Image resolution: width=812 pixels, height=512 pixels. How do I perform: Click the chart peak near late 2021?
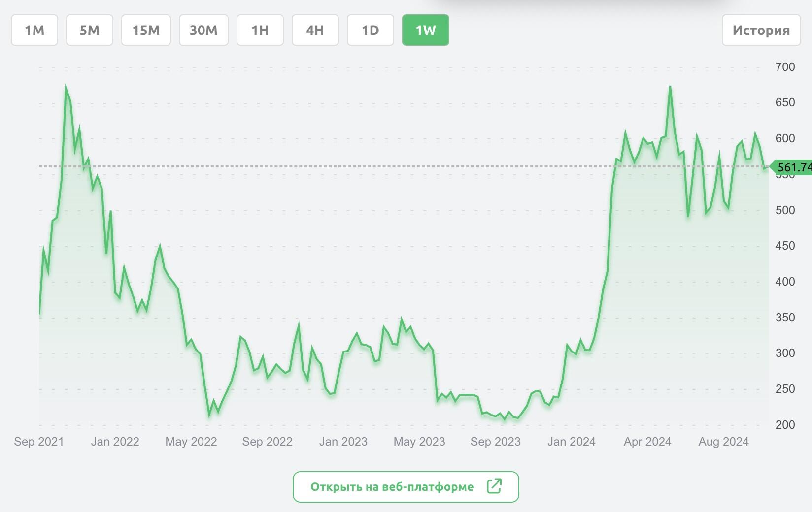click(66, 88)
